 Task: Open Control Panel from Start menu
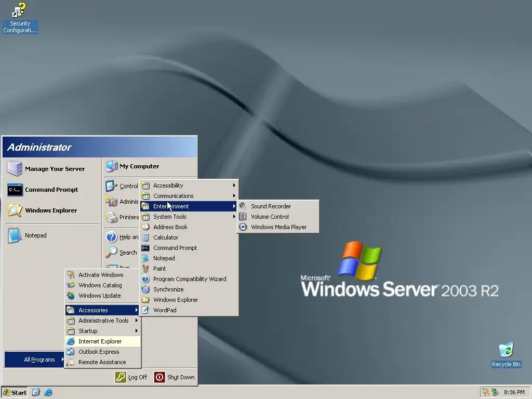pyautogui.click(x=122, y=186)
